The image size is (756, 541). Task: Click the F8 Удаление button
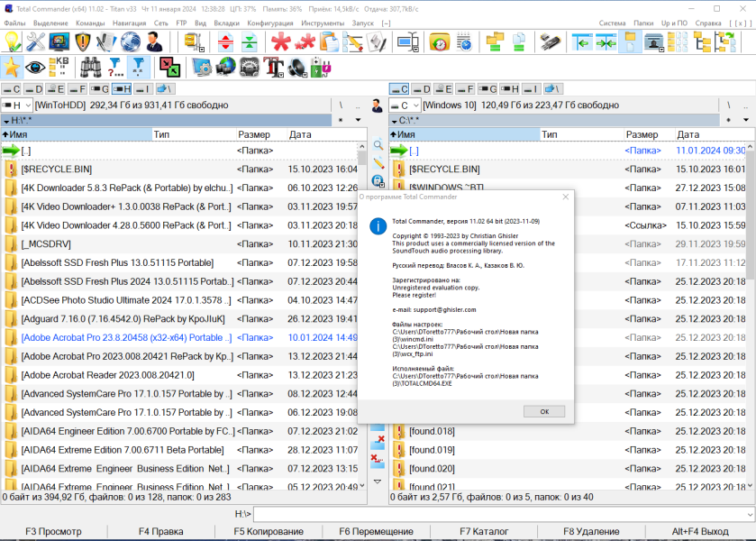point(591,531)
